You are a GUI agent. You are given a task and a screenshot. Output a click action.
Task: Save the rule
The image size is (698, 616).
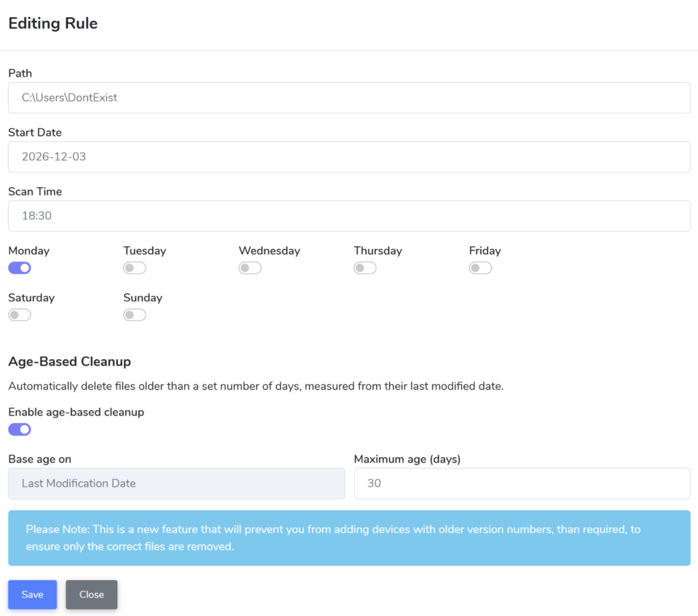tap(33, 595)
